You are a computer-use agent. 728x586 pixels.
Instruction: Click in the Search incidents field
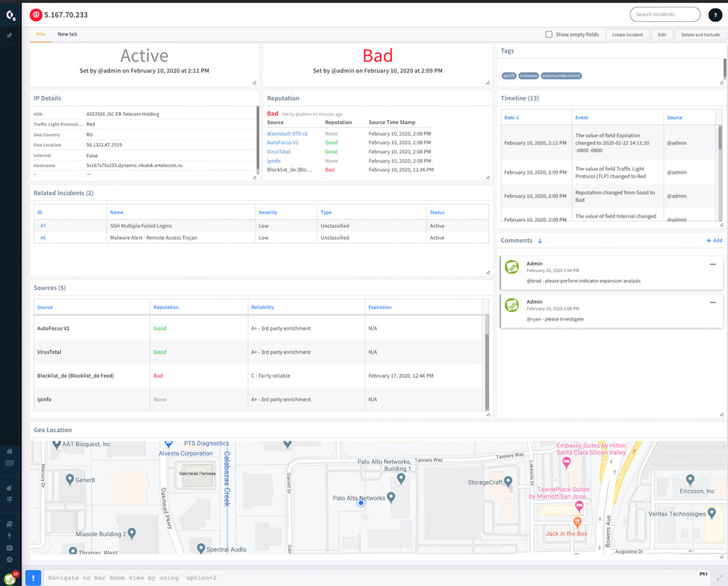(x=664, y=15)
